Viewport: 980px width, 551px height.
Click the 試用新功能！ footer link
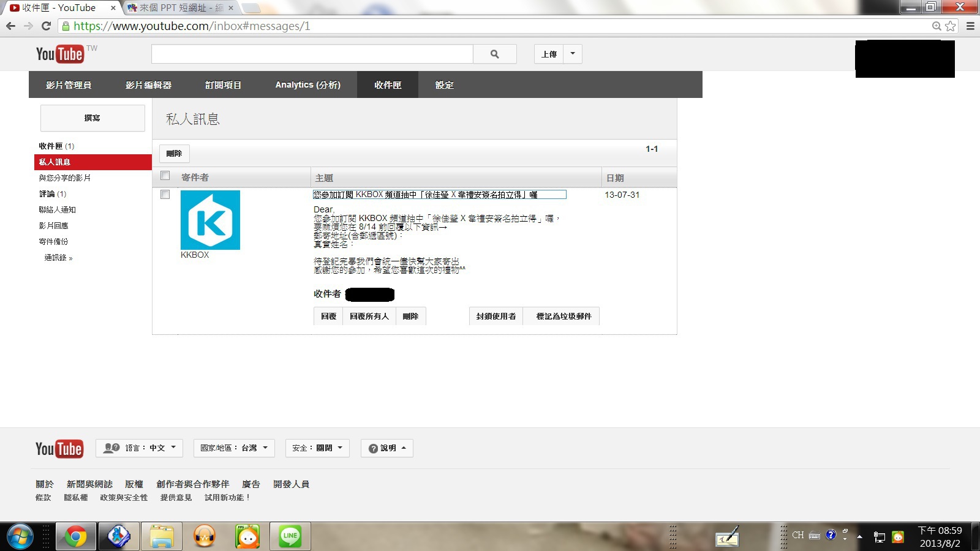click(x=228, y=498)
